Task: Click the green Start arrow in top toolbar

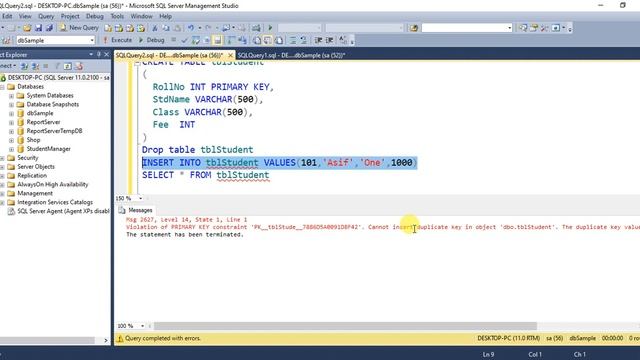Action: click(270, 28)
